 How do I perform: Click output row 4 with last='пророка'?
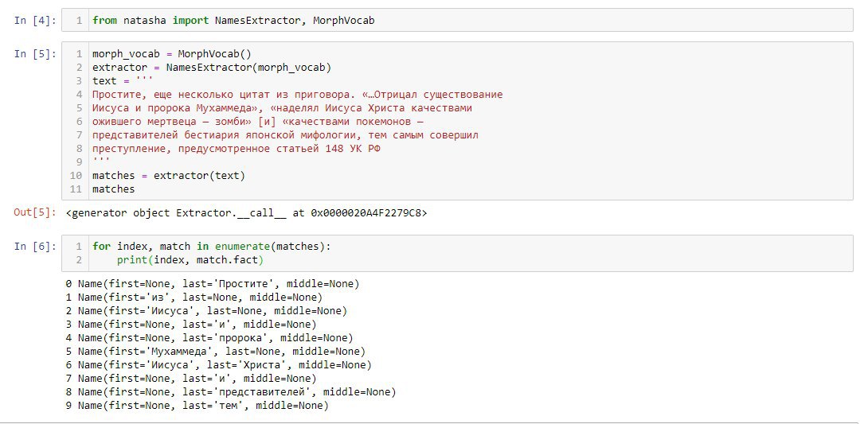209,338
